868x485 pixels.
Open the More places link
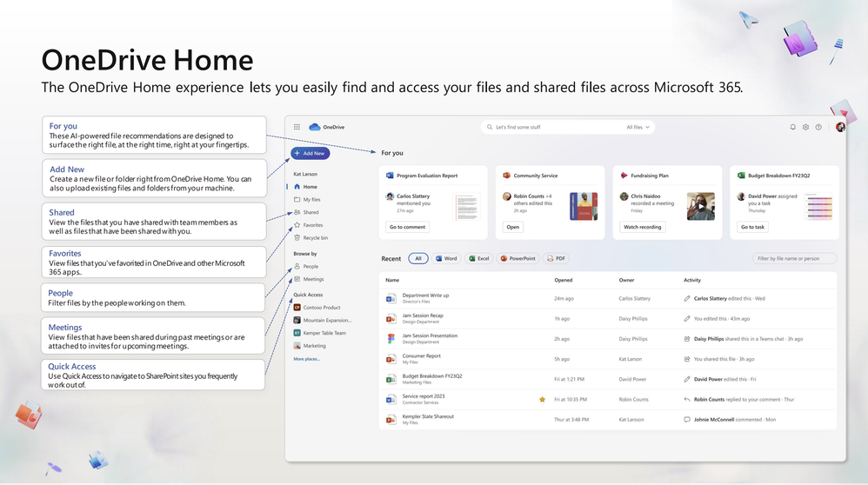(307, 359)
